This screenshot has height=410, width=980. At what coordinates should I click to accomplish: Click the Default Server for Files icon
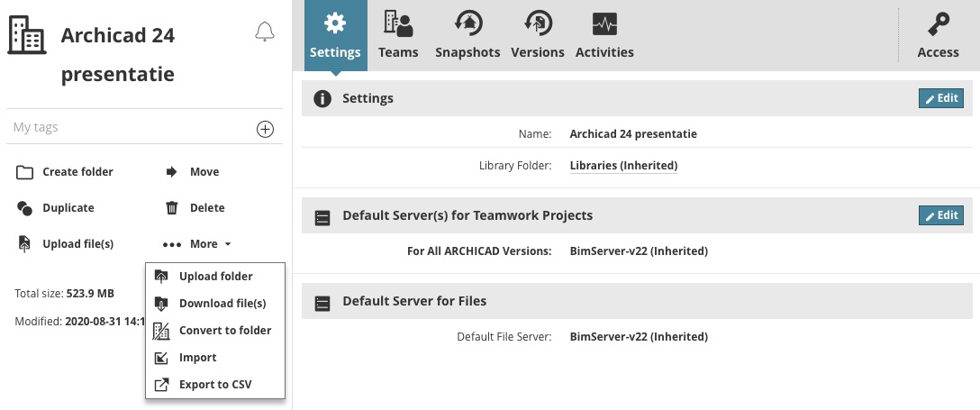[322, 304]
